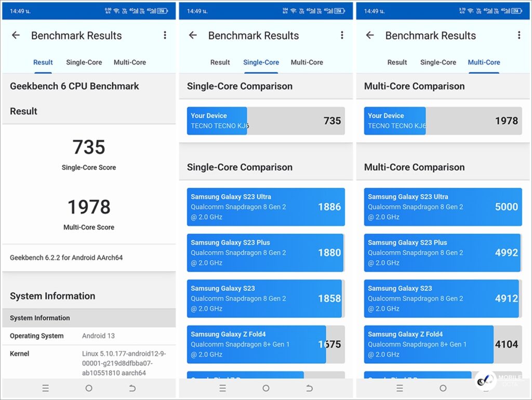The width and height of the screenshot is (532, 400).
Task: Tap back arrow on the Result screen
Action: 16,35
